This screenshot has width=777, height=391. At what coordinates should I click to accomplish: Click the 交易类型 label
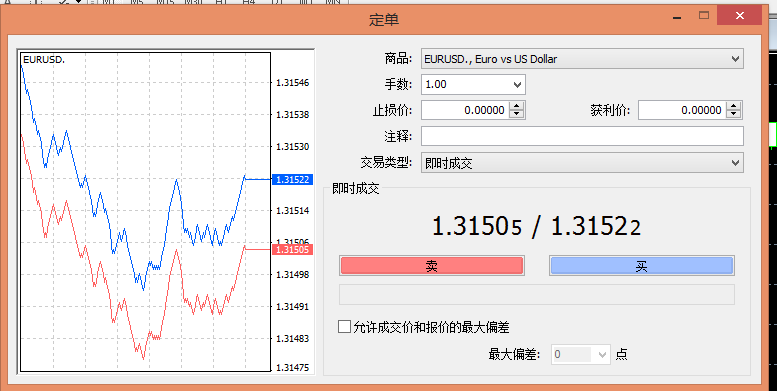[x=386, y=163]
